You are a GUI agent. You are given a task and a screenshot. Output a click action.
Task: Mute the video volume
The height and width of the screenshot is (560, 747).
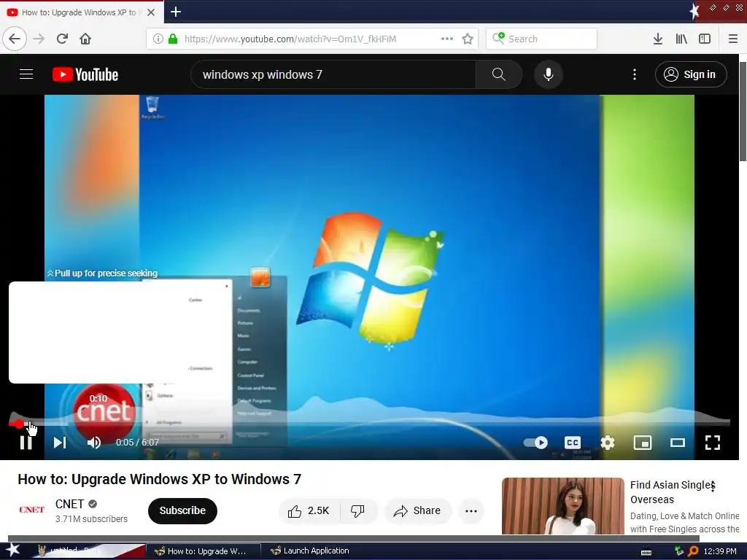pos(94,443)
